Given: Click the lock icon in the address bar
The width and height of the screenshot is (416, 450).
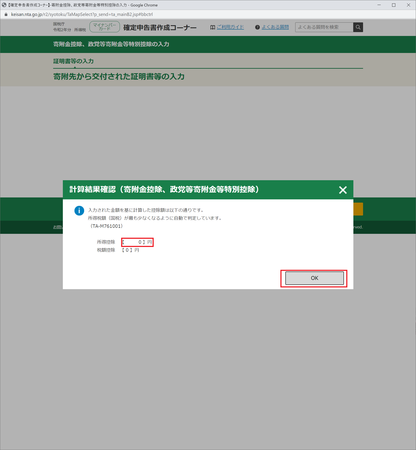Looking at the screenshot, I should click(x=6, y=14).
